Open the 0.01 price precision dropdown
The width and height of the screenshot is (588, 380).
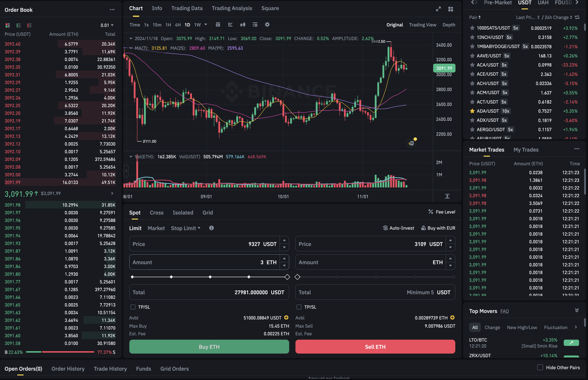[x=107, y=25]
